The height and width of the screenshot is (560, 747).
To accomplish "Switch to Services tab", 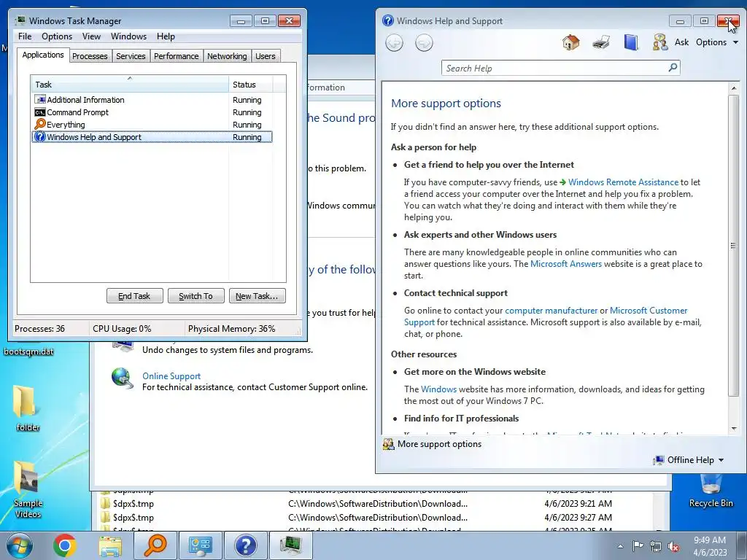I will point(131,55).
